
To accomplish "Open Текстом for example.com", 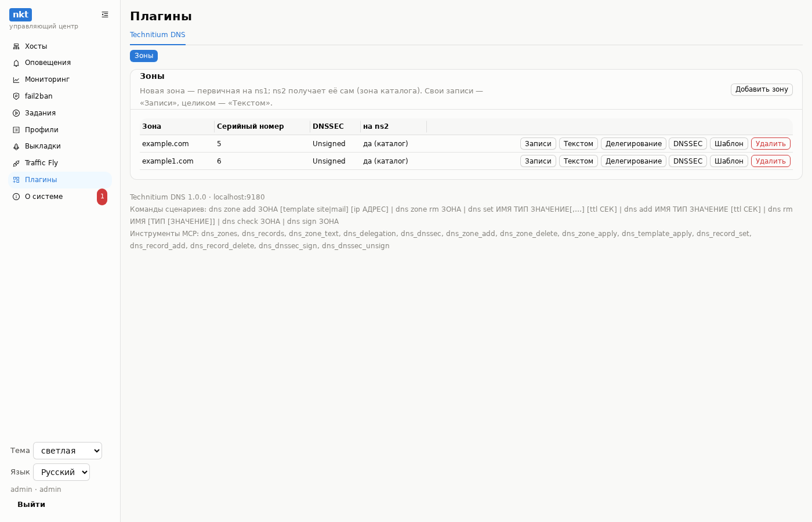I will (x=578, y=144).
